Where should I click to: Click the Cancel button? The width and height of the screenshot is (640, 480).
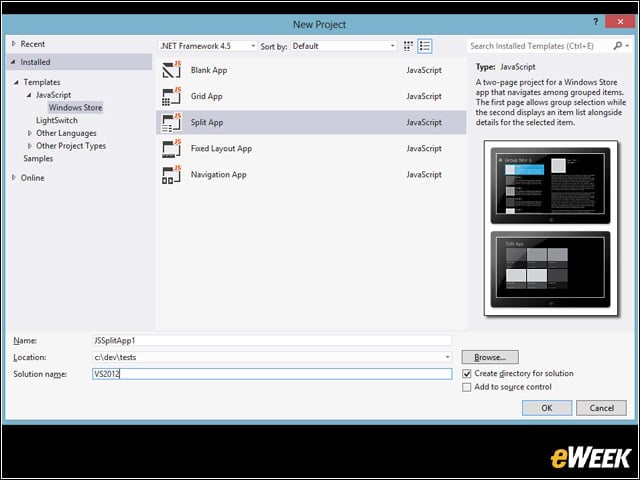[x=601, y=408]
